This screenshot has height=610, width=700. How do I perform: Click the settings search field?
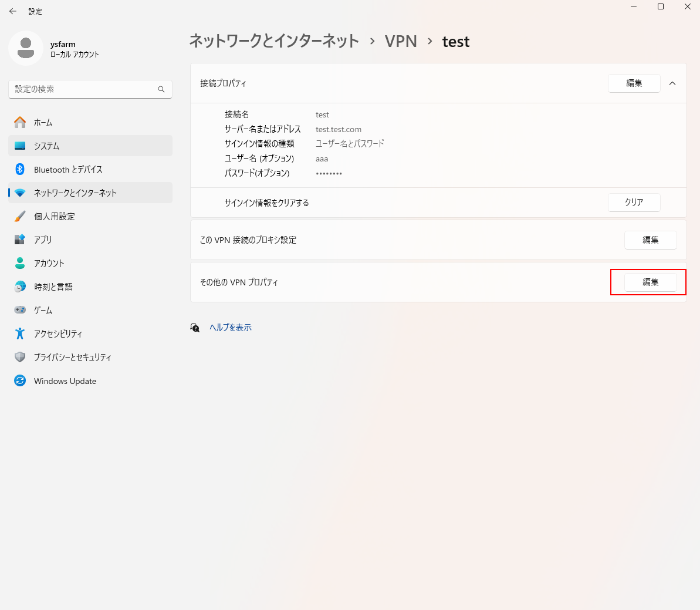pos(85,89)
